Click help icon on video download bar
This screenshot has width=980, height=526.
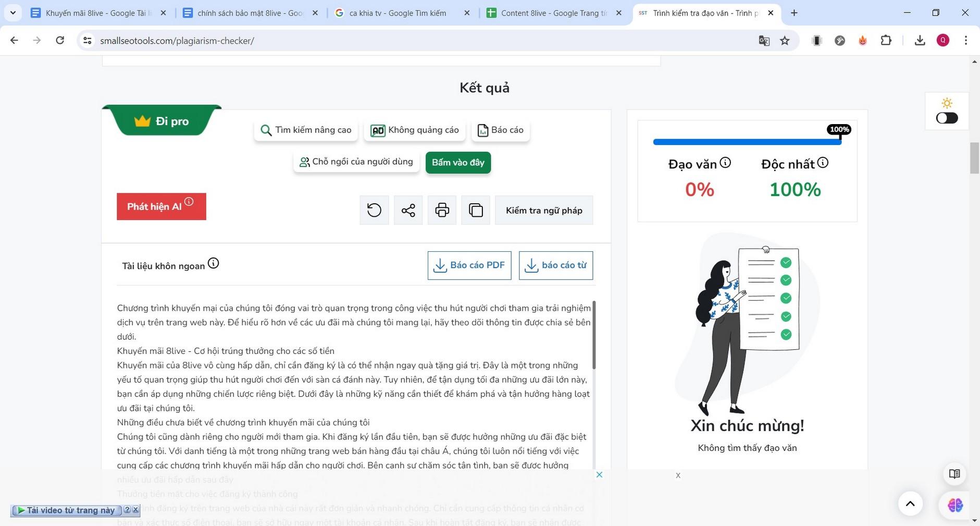[127, 510]
